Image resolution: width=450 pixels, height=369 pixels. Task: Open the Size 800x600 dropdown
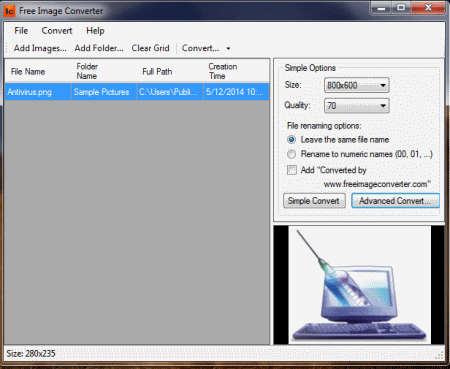pyautogui.click(x=356, y=85)
